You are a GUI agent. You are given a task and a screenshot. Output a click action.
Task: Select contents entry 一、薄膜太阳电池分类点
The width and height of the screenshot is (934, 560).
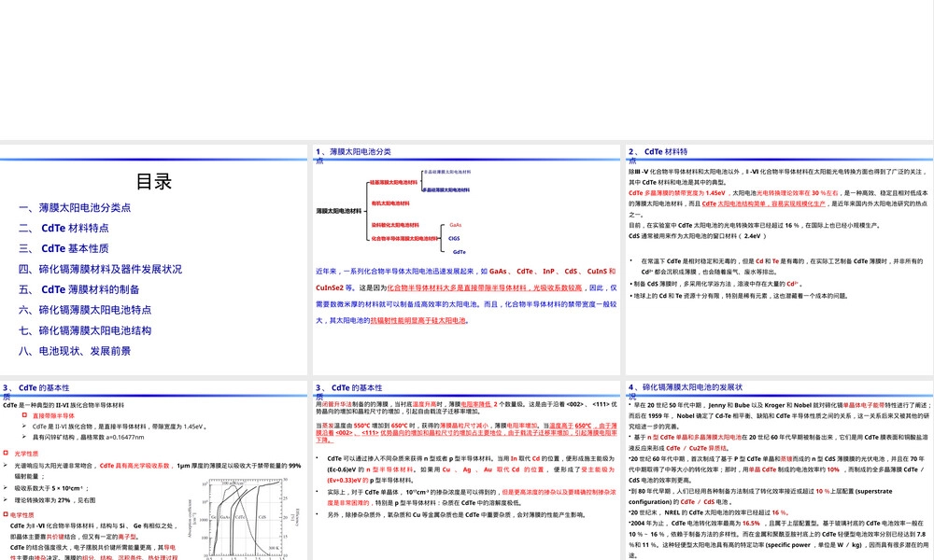(75, 208)
